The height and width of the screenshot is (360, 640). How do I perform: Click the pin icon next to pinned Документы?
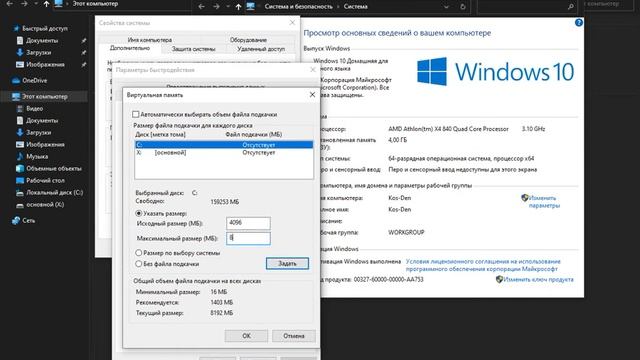coord(83,40)
